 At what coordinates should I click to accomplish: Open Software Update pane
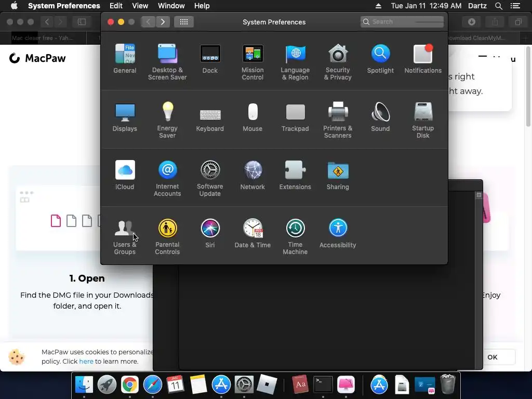(x=210, y=179)
